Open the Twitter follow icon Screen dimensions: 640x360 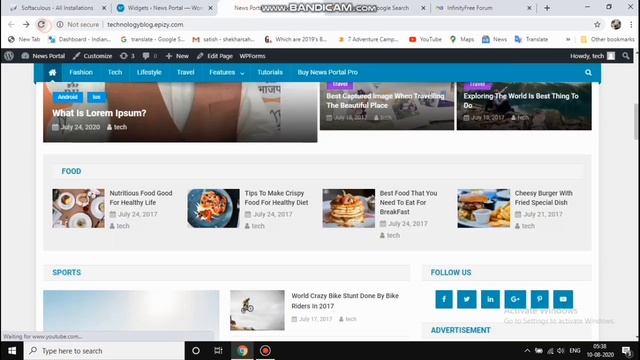pyautogui.click(x=467, y=299)
